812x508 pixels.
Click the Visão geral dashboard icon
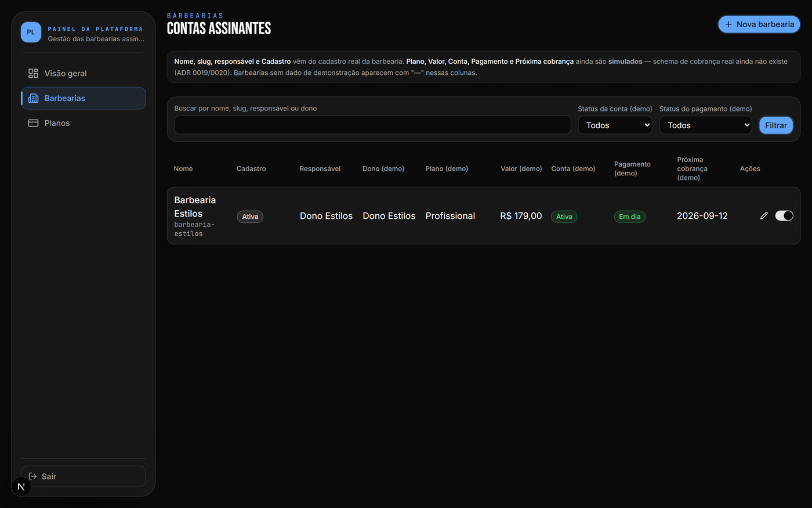(33, 73)
